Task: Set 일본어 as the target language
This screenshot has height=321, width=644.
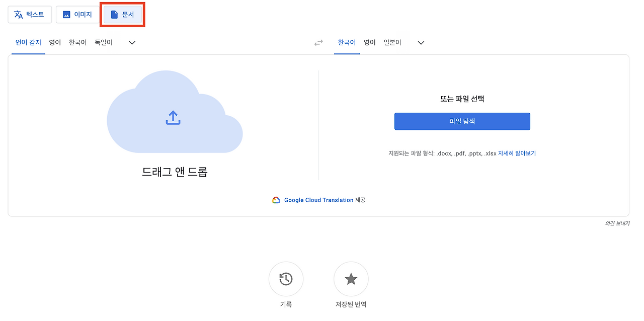Action: pos(391,42)
